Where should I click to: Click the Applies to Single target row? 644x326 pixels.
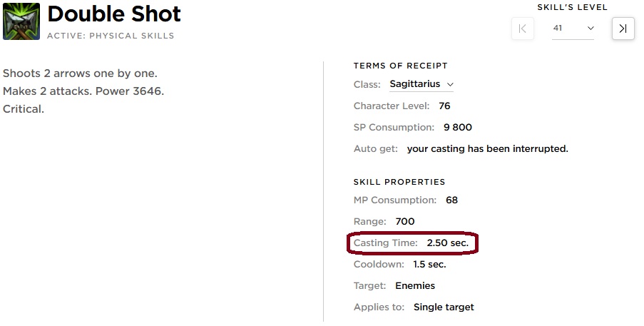tap(414, 307)
